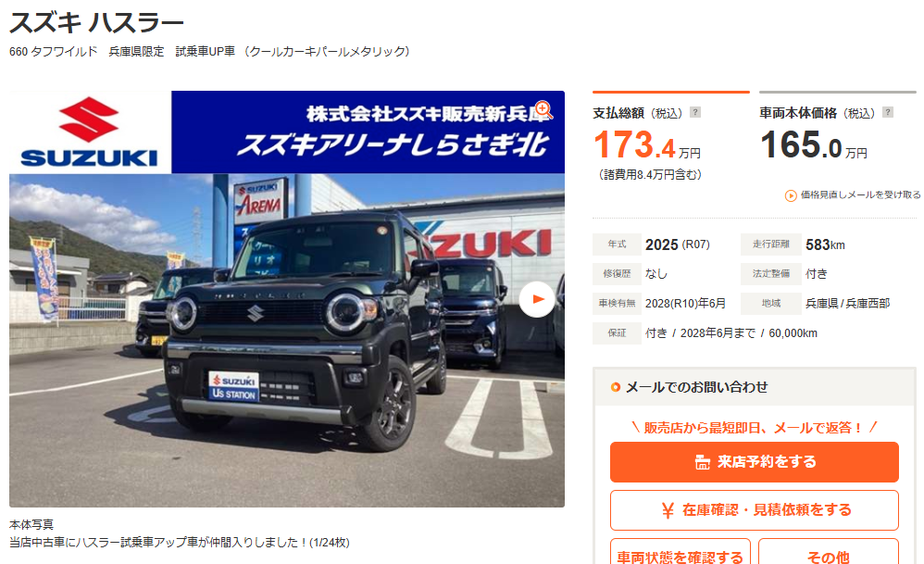Click the スズキ ハスラー title heading
The image size is (924, 564).
96,23
